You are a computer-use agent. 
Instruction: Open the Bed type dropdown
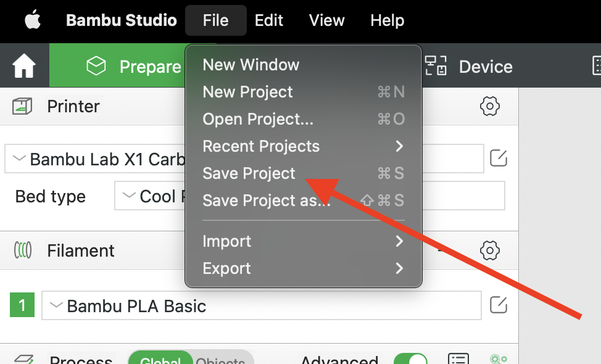click(152, 196)
